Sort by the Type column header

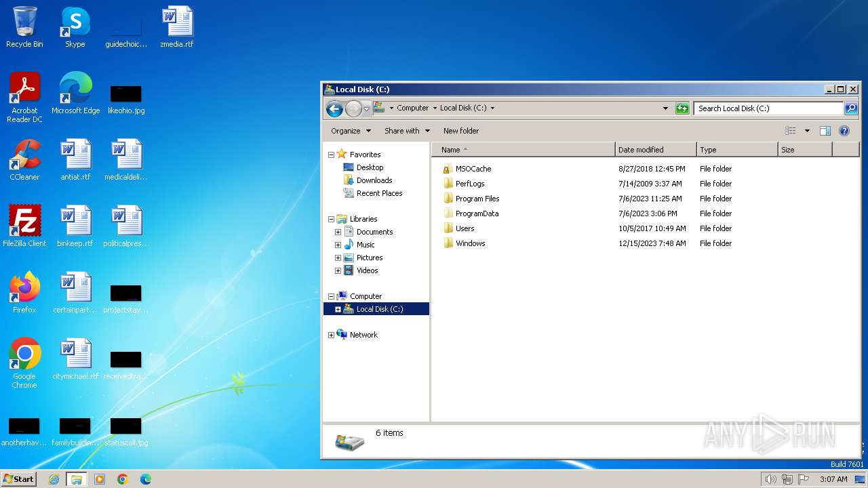pyautogui.click(x=737, y=150)
